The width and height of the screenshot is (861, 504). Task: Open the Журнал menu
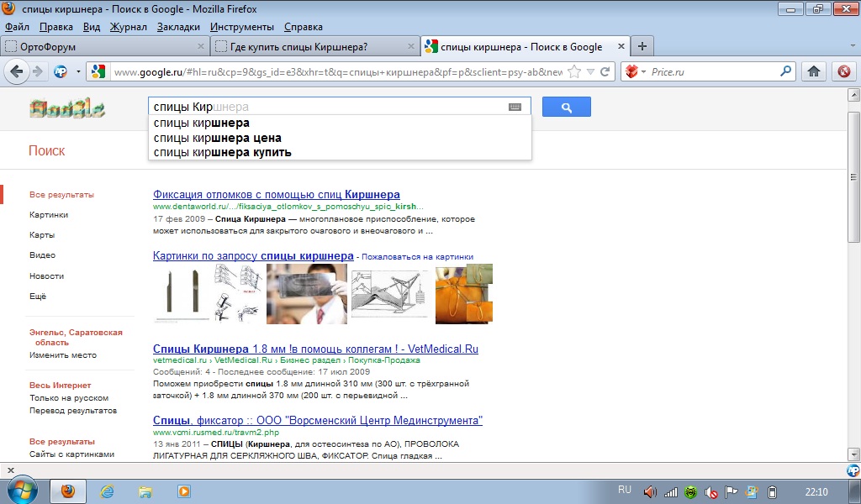pyautogui.click(x=129, y=27)
